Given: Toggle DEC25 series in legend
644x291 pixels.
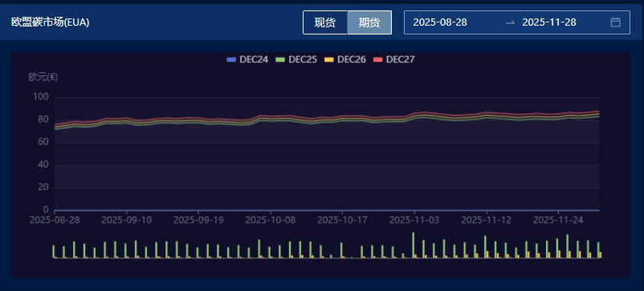Looking at the screenshot, I should point(296,59).
